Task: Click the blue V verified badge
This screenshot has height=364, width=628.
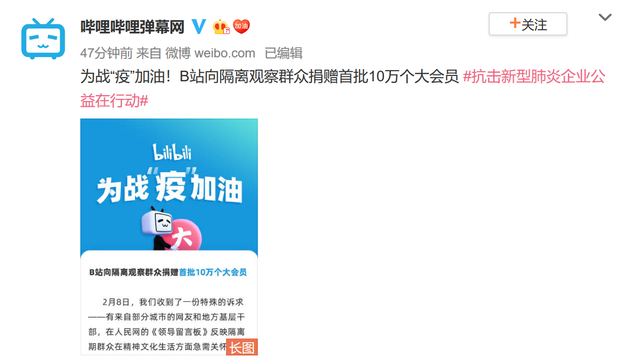Action: click(x=198, y=27)
